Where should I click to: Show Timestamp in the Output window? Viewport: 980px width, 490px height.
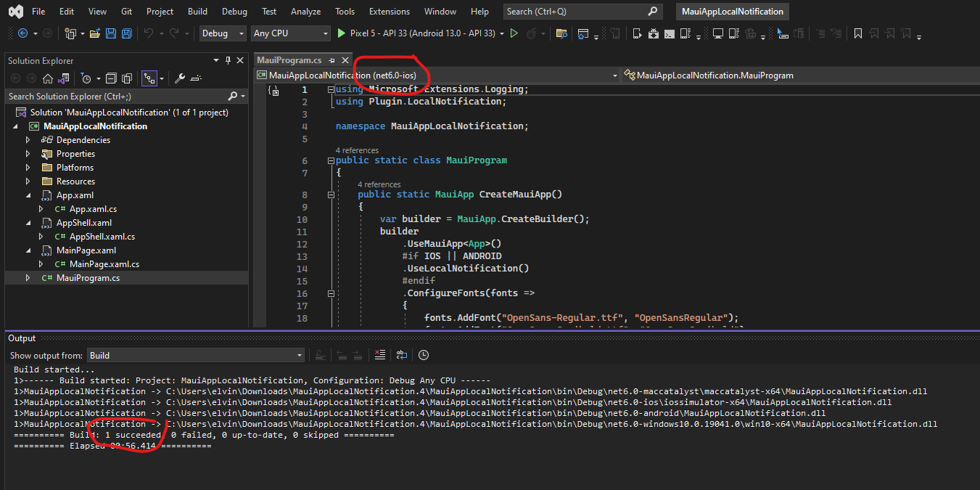[x=424, y=355]
